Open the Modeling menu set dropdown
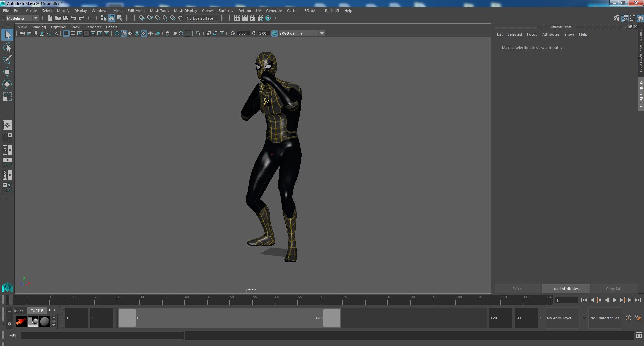This screenshot has height=346, width=644. 22,18
